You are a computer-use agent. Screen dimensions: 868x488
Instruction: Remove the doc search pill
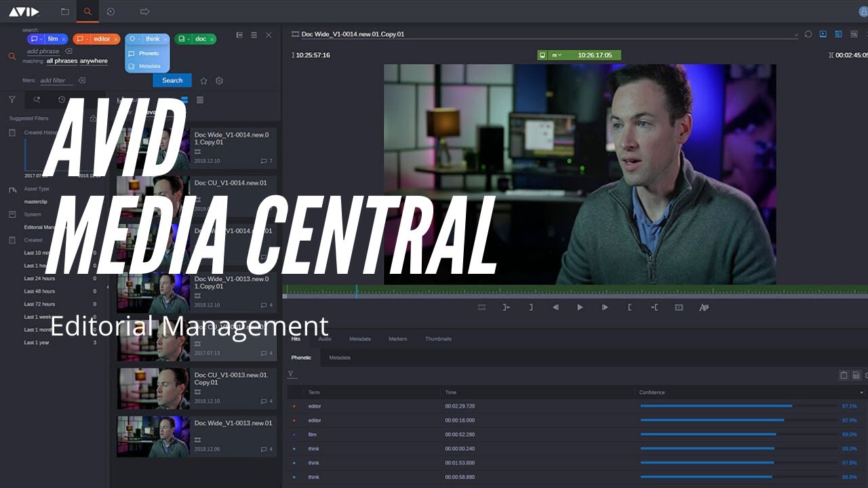coord(212,39)
